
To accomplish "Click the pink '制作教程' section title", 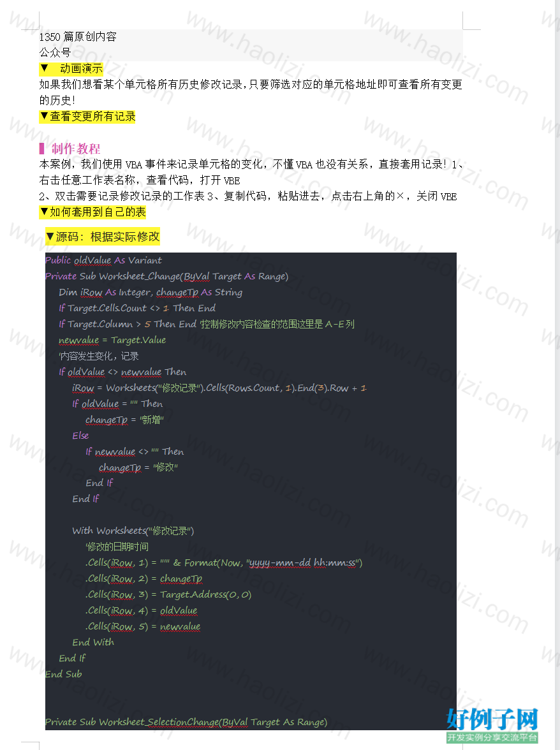I will pos(75,149).
